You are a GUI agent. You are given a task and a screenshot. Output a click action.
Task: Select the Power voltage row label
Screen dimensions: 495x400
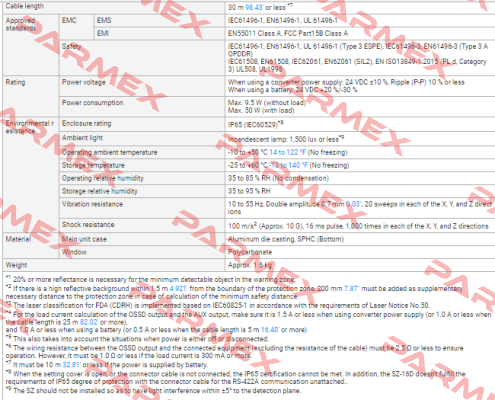[x=84, y=82]
